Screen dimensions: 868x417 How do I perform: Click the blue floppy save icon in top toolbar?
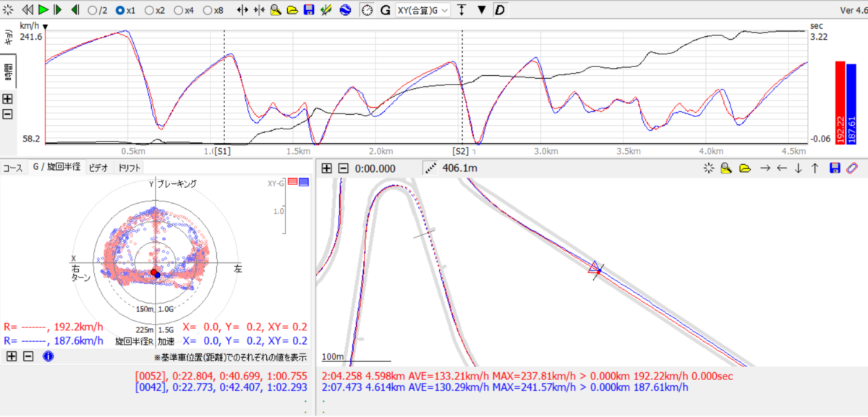pyautogui.click(x=309, y=10)
